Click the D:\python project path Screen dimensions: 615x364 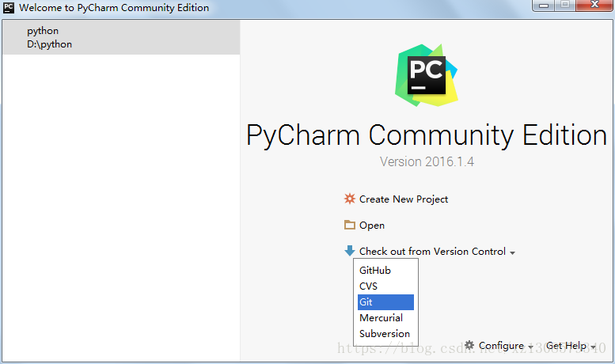coord(49,44)
